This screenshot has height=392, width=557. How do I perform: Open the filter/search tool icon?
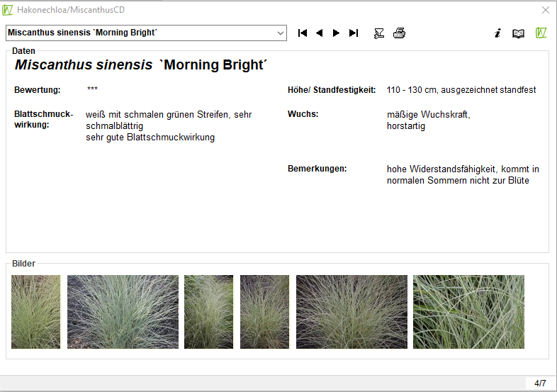379,33
